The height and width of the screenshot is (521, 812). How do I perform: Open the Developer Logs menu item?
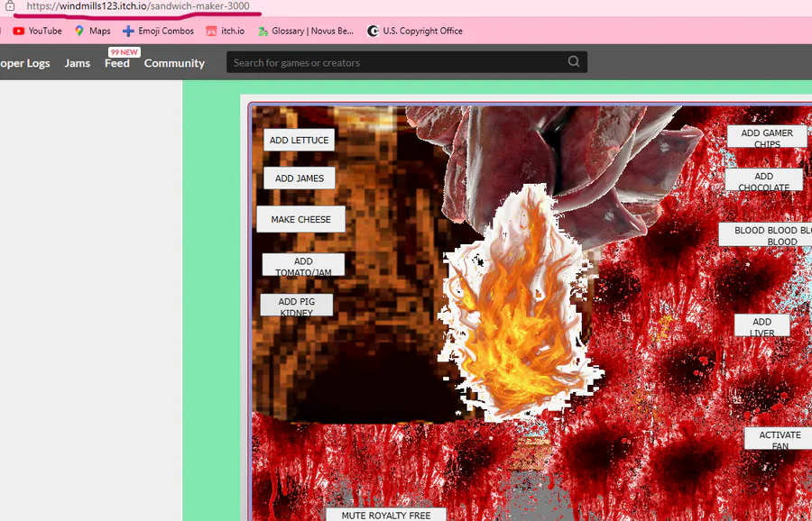coord(25,63)
